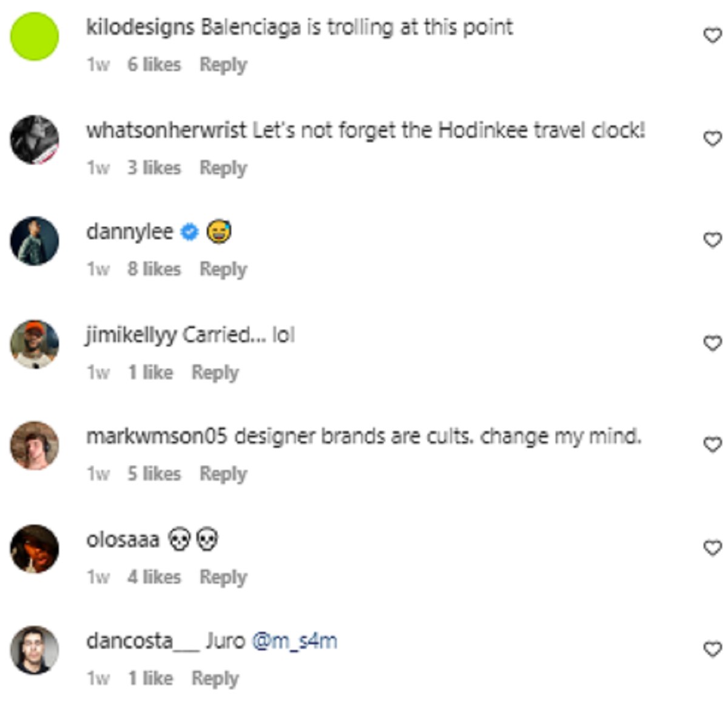Click the jimikellyy profile picture
Image resolution: width=728 pixels, height=703 pixels.
(35, 344)
